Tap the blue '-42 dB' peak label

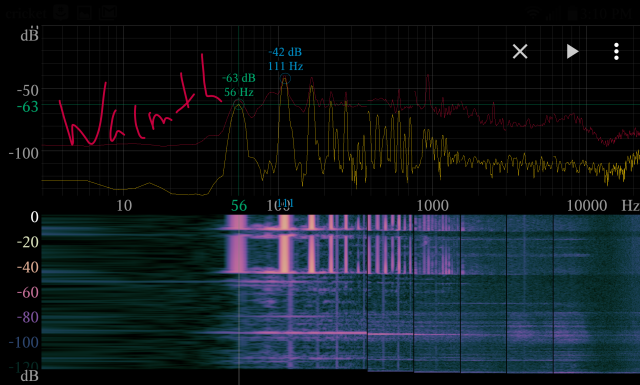point(285,52)
